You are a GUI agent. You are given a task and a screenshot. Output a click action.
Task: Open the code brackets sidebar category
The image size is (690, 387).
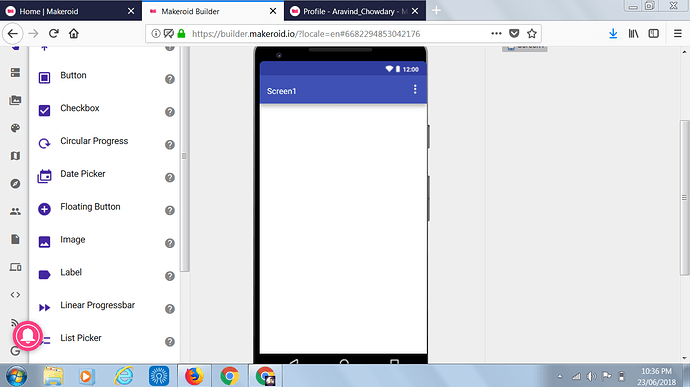[x=15, y=295]
